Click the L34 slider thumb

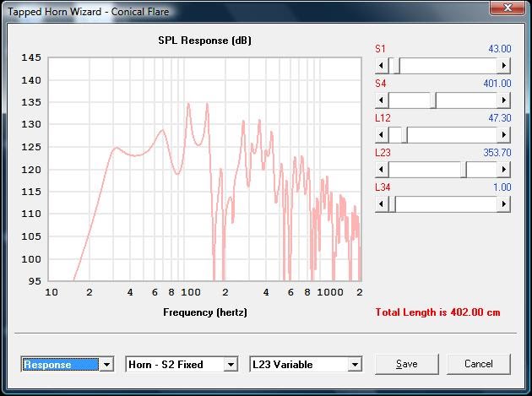click(392, 204)
